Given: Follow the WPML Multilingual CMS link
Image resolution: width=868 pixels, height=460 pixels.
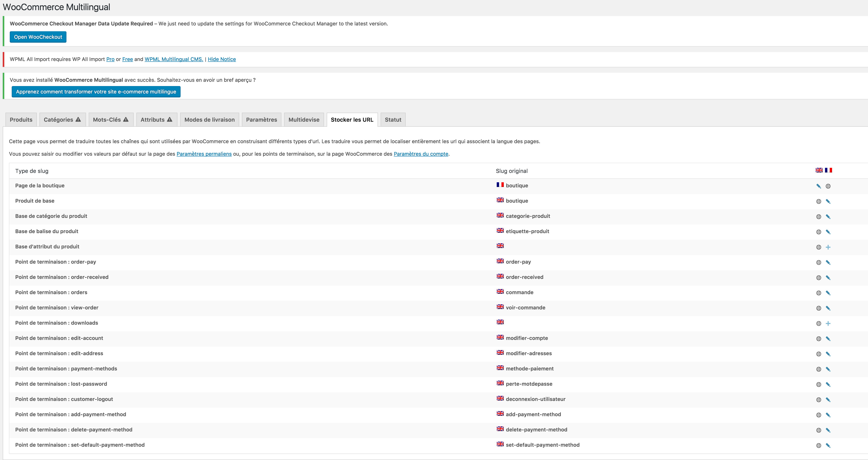Looking at the screenshot, I should (174, 59).
